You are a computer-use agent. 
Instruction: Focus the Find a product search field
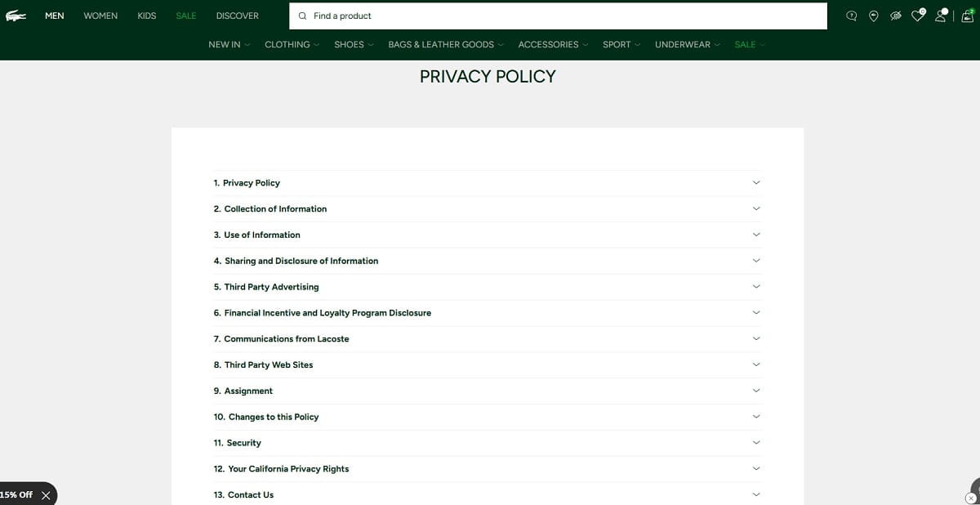(x=563, y=16)
